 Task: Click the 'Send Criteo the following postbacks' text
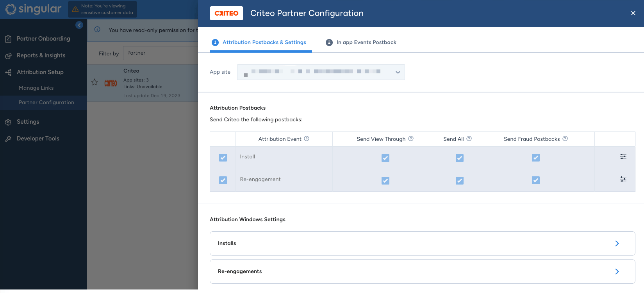tap(256, 120)
